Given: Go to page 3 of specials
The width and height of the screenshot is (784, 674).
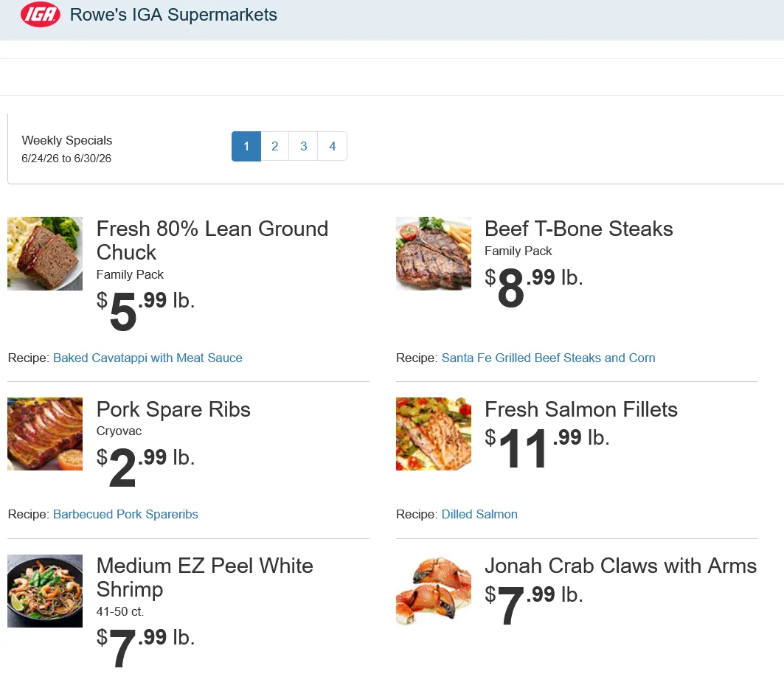Looking at the screenshot, I should [x=304, y=146].
